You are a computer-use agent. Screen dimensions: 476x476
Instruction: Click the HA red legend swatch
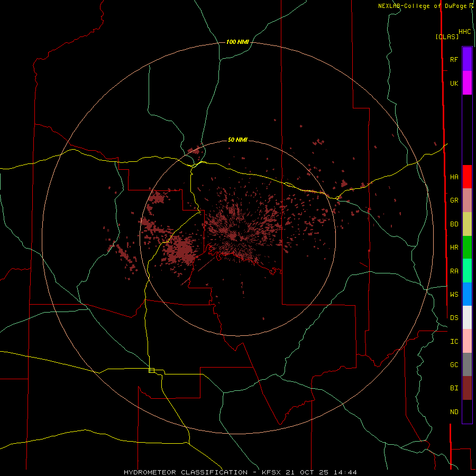[x=467, y=177]
